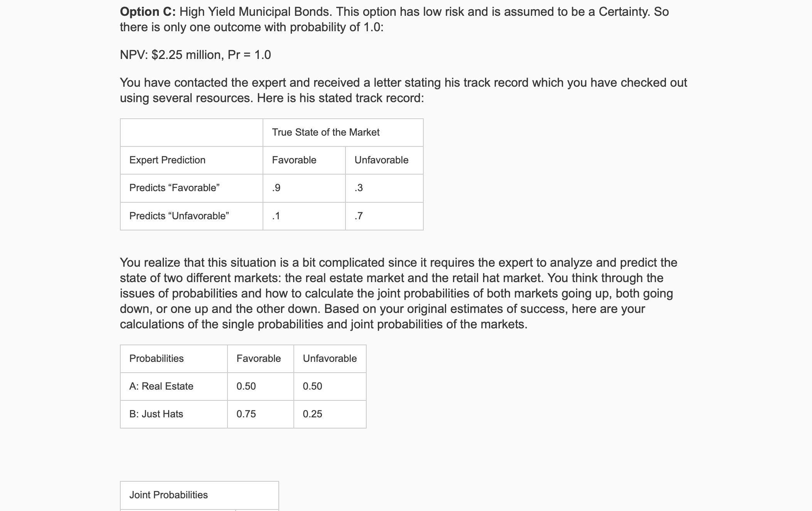Select the "Probabilities" header cell
Viewport: 812px width, 511px height.
click(174, 359)
